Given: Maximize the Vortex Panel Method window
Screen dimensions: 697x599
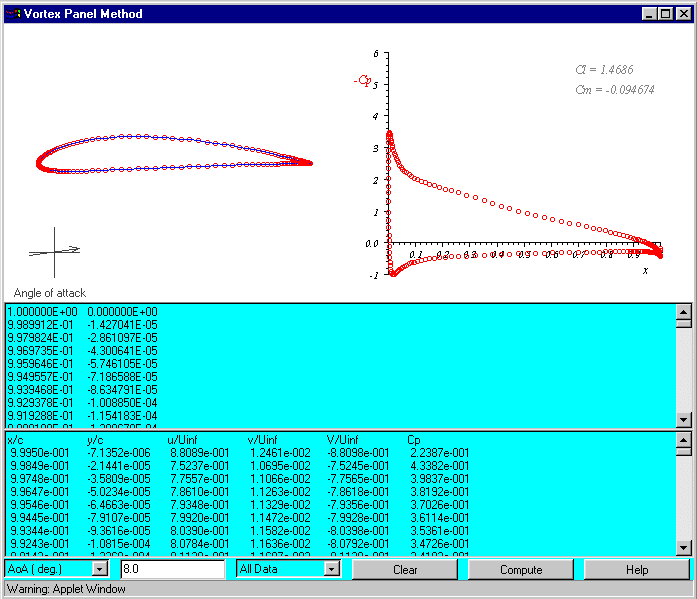Looking at the screenshot, I should tap(665, 14).
